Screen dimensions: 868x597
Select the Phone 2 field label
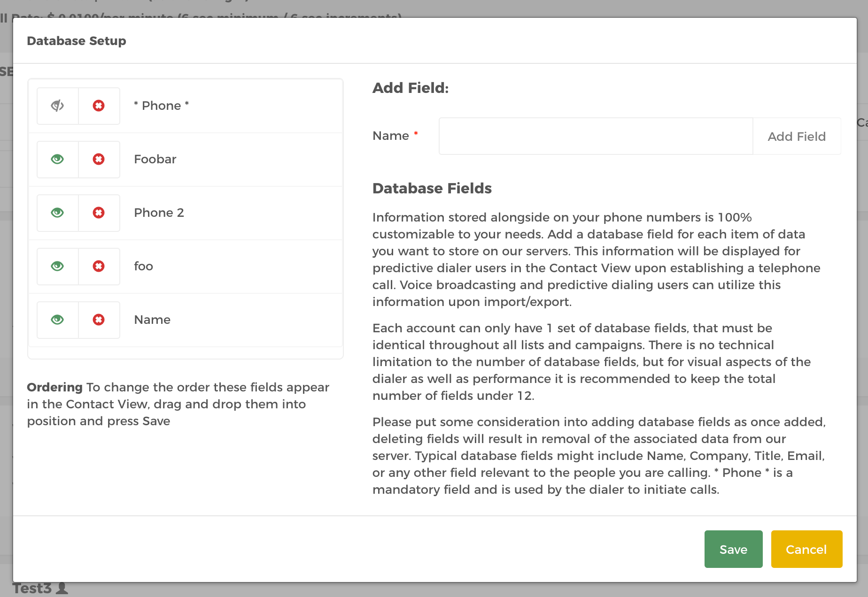(x=159, y=213)
